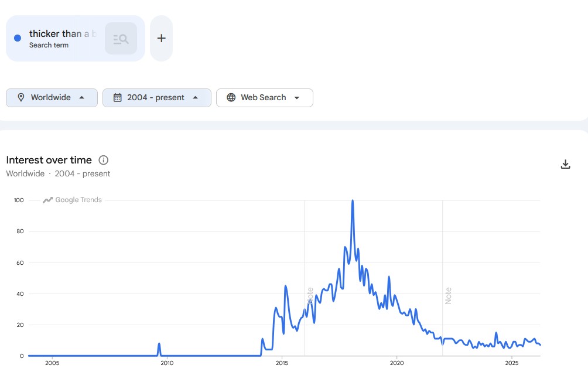
Task: Click the 80 y-axis label
Action: 20,231
